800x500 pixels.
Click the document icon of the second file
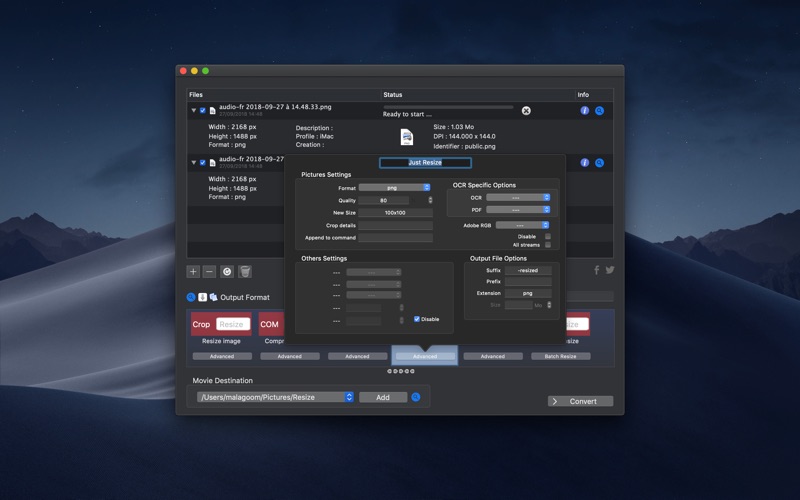click(x=212, y=163)
